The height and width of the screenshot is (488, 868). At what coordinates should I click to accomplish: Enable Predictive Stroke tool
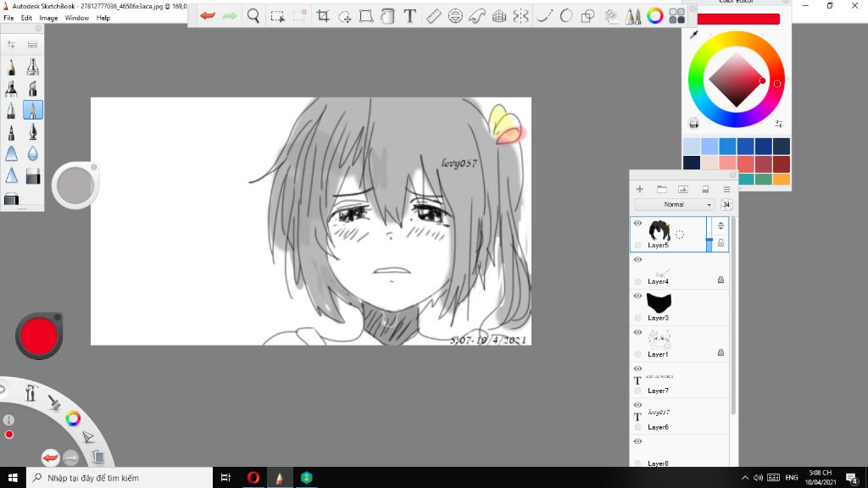pos(565,16)
